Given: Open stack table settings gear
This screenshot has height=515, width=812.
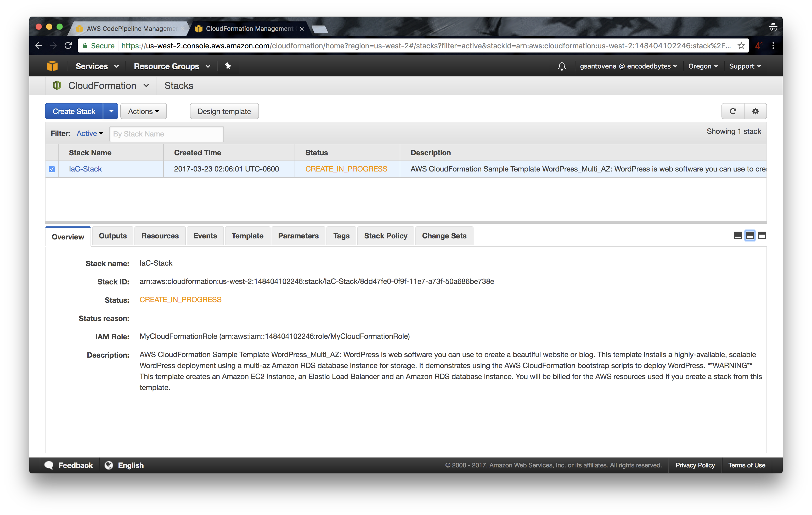Looking at the screenshot, I should 755,111.
